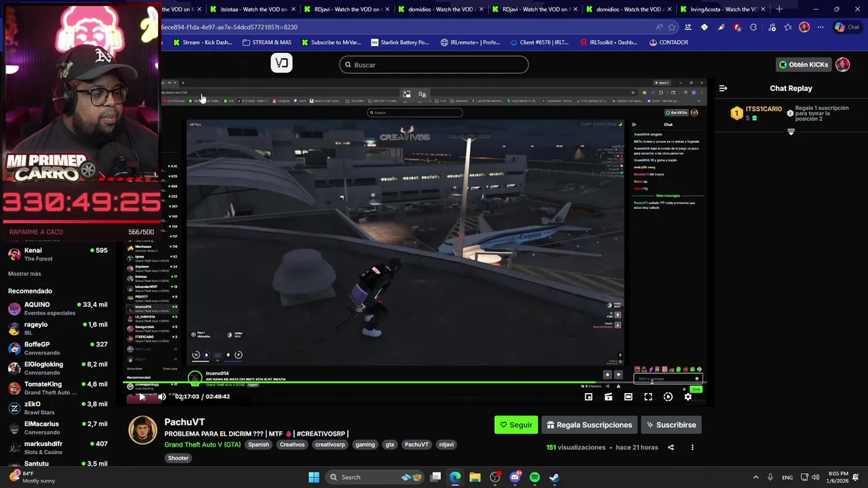Viewport: 868px width, 488px height.
Task: Select the creativosrp tag
Action: click(330, 445)
